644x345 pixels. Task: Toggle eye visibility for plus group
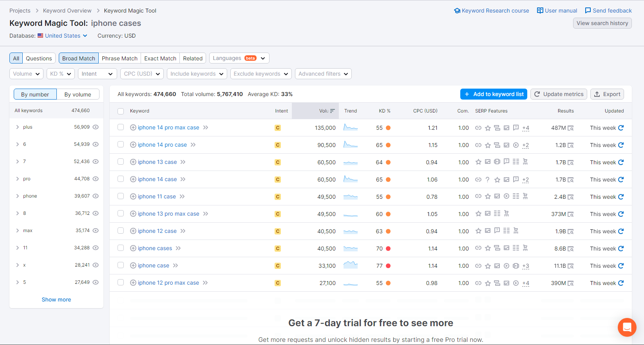[96, 127]
